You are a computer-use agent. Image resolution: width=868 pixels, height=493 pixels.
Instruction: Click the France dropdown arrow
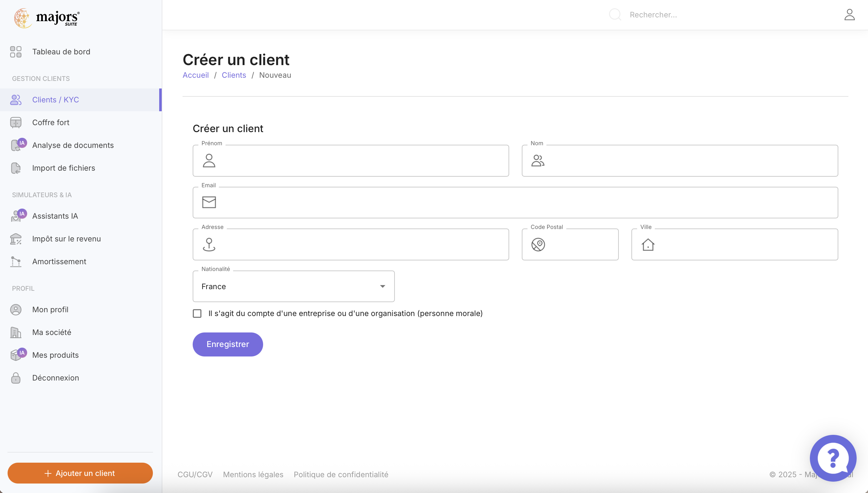[x=383, y=286]
